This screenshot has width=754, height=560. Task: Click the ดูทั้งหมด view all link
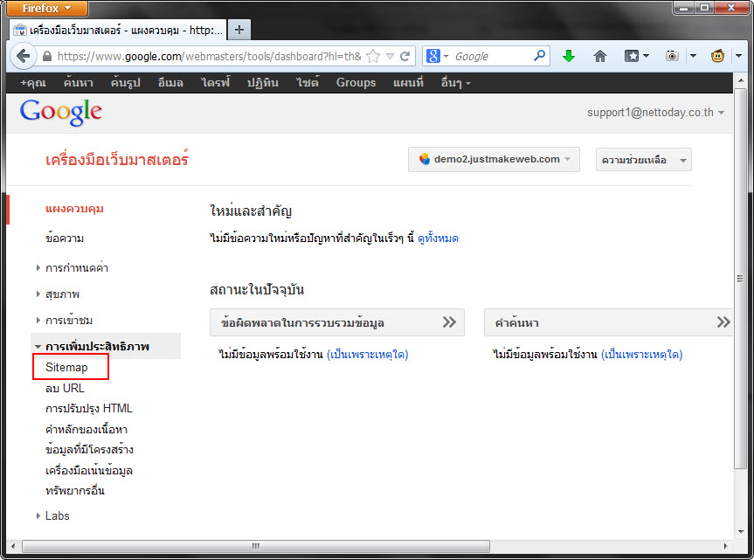[x=438, y=238]
